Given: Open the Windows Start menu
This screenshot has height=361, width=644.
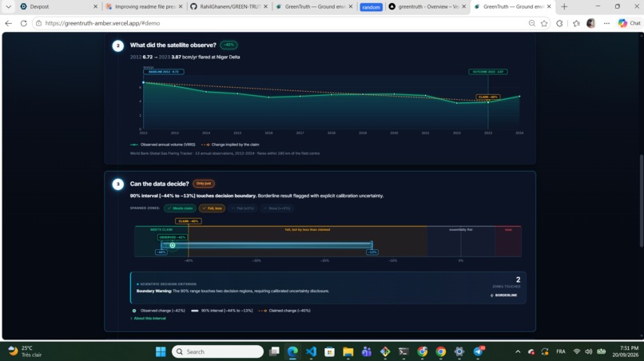Looking at the screenshot, I should 161,351.
